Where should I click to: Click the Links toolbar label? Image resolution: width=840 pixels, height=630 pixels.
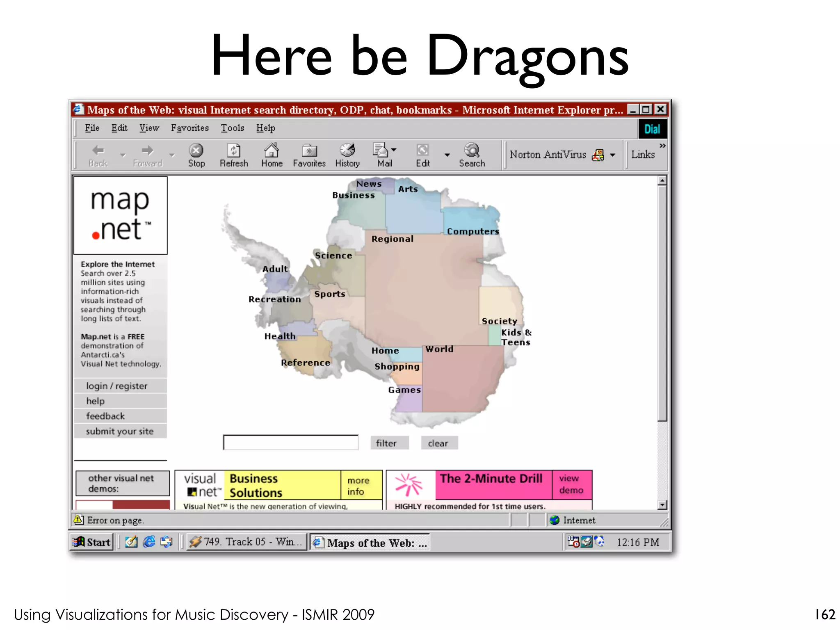pos(643,155)
